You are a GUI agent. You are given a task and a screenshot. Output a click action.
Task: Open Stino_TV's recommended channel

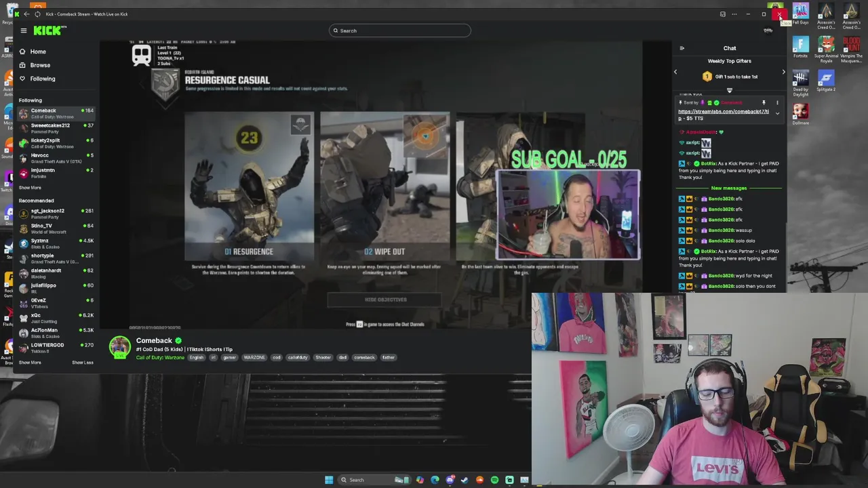pos(56,228)
